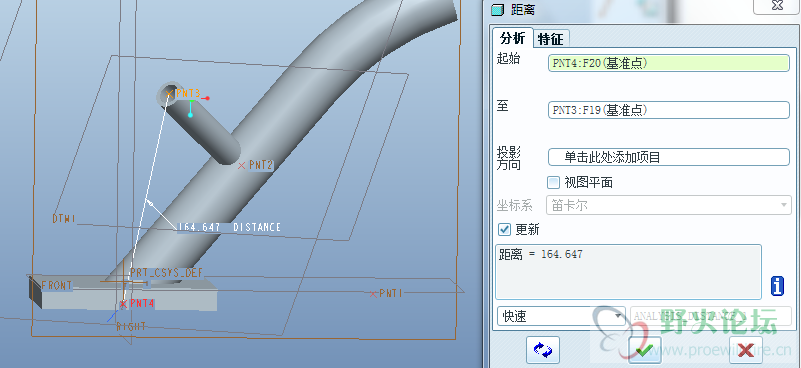The height and width of the screenshot is (368, 801).
Task: Click the distance dialog title icon
Action: (496, 9)
